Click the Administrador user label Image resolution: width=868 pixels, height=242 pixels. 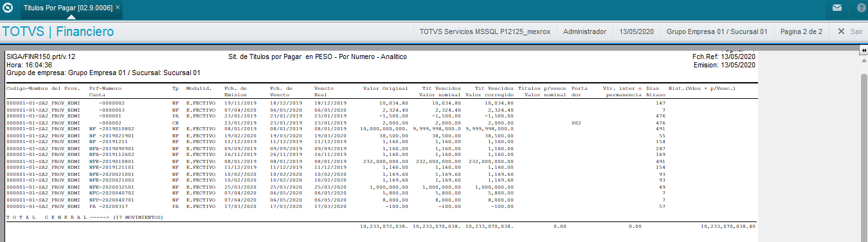click(x=584, y=31)
